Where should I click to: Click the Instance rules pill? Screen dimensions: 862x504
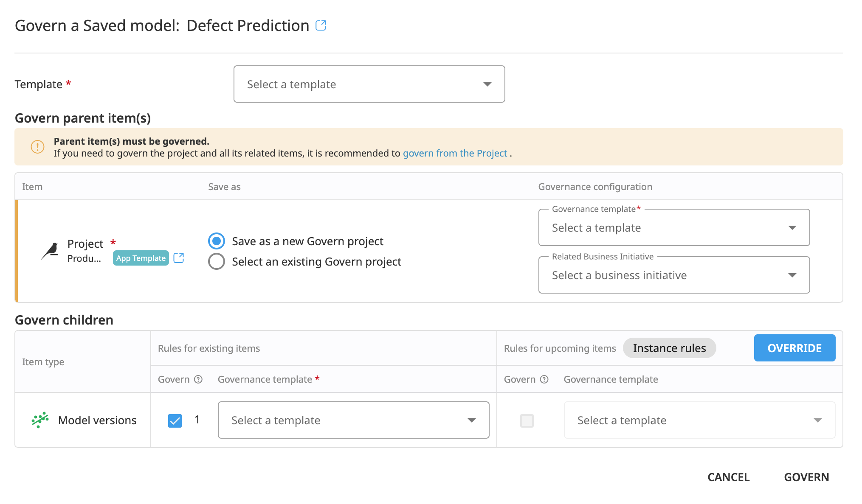click(x=670, y=348)
